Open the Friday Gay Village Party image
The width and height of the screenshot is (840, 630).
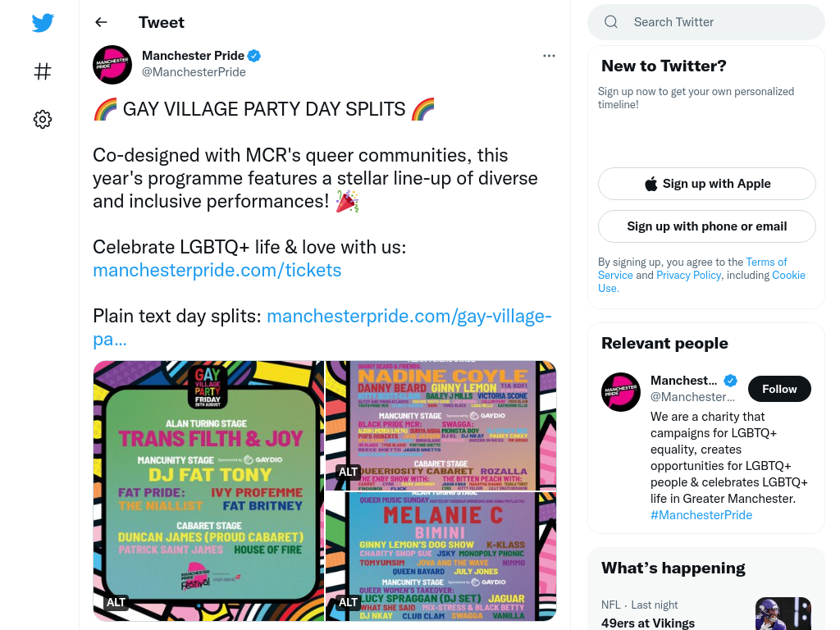(209, 491)
